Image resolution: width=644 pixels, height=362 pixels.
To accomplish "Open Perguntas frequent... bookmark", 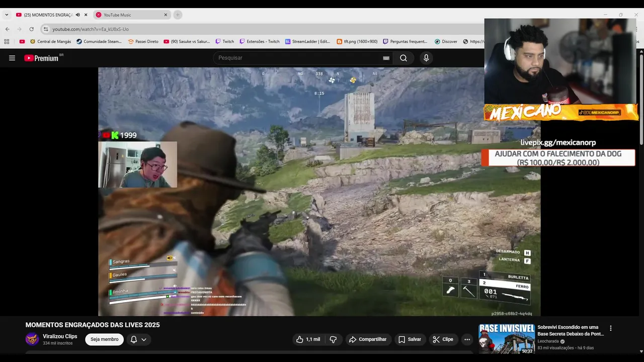I will (x=405, y=42).
